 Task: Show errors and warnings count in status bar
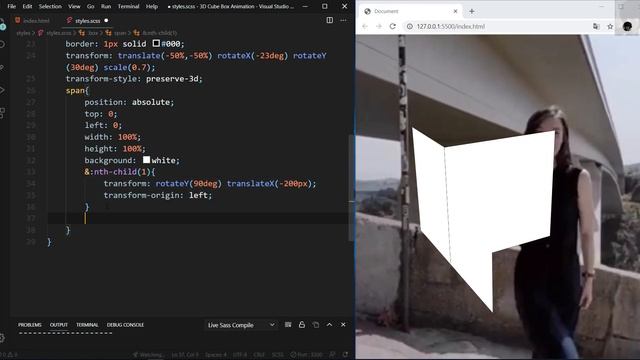pyautogui.click(x=9, y=355)
